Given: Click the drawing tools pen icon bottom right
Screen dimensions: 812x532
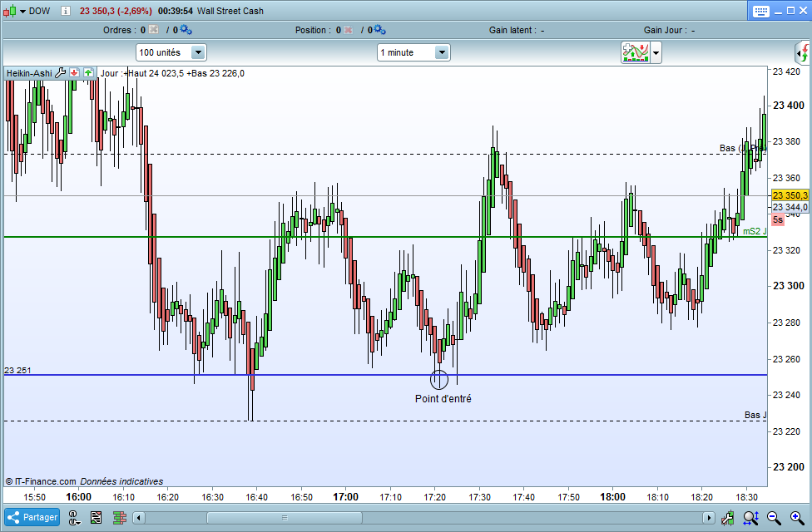Looking at the screenshot, I should (728, 517).
